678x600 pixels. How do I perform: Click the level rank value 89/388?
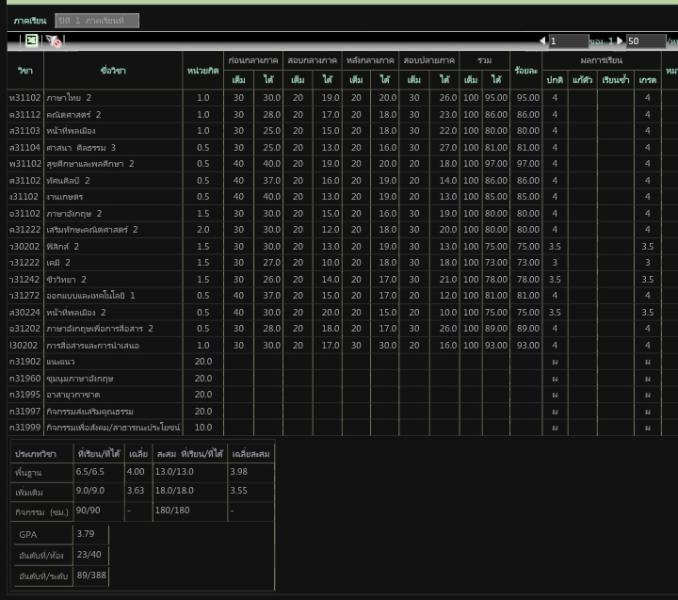point(91,575)
